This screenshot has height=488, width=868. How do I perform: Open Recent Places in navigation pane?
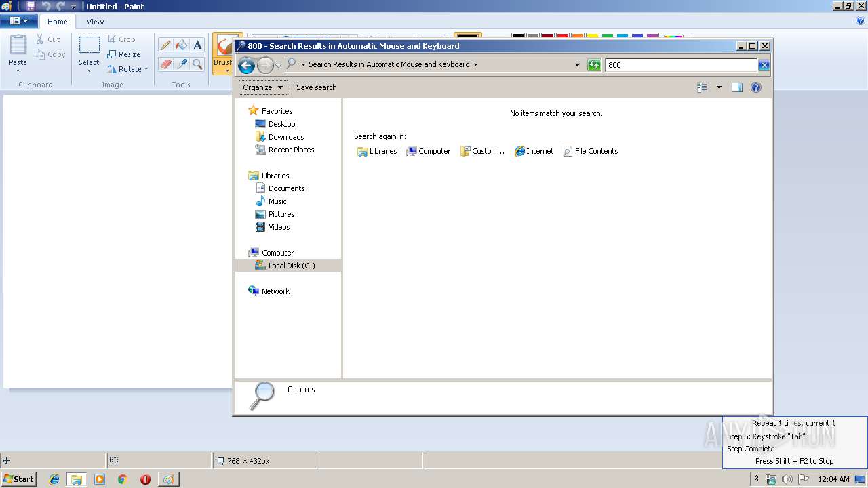[285, 150]
